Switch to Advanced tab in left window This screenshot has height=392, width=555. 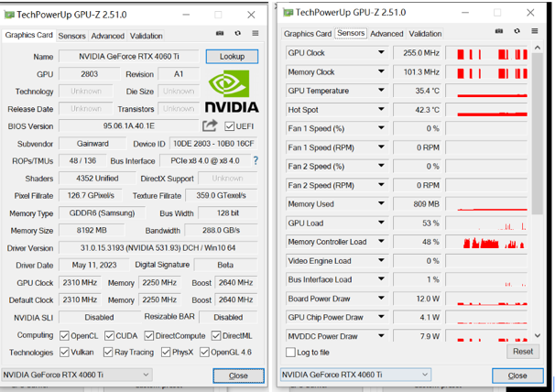(107, 36)
